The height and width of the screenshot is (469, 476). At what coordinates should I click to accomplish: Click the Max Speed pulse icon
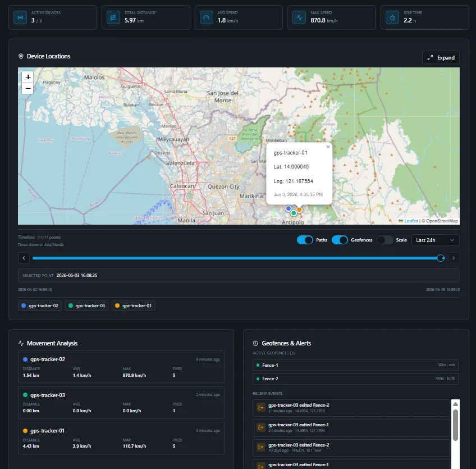pyautogui.click(x=299, y=17)
